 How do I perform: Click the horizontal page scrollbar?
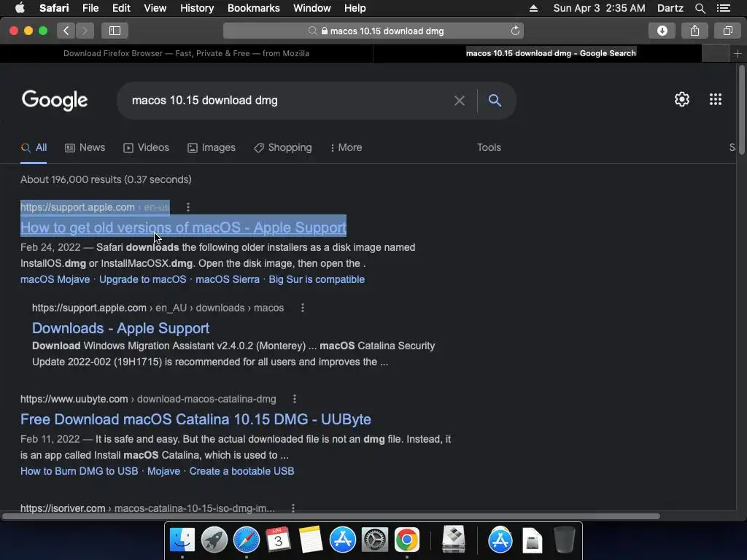(x=330, y=516)
